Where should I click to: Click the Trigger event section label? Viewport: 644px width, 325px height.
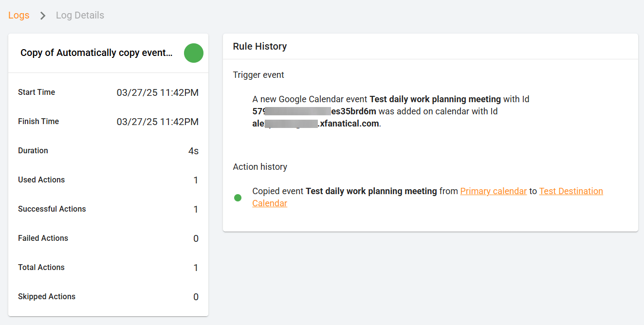point(258,75)
